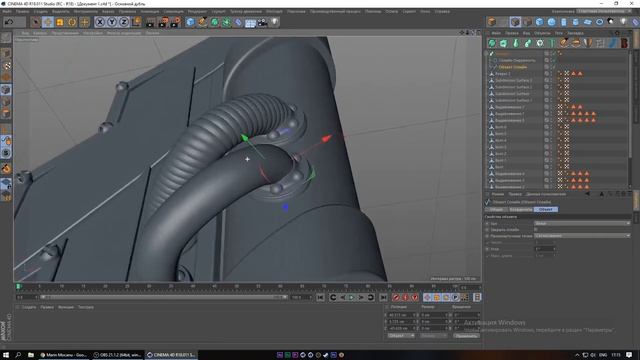640x360 pixels.
Task: Enable the Close Spline checkbox
Action: (536, 229)
